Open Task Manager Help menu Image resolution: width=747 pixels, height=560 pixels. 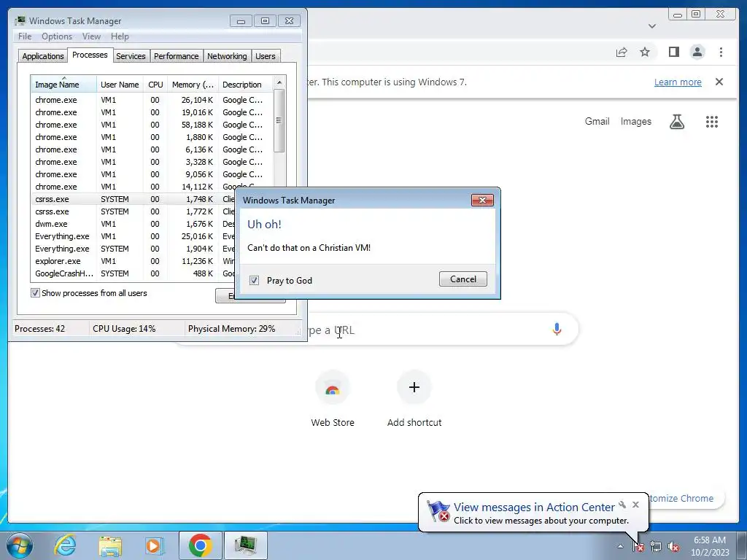pyautogui.click(x=120, y=36)
